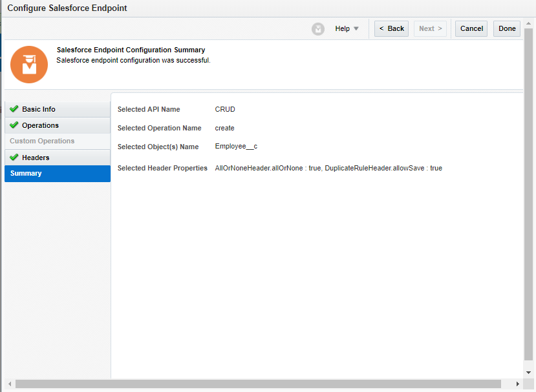Click the vertical scrollbar up arrow
The width and height of the screenshot is (536, 392).
528,23
